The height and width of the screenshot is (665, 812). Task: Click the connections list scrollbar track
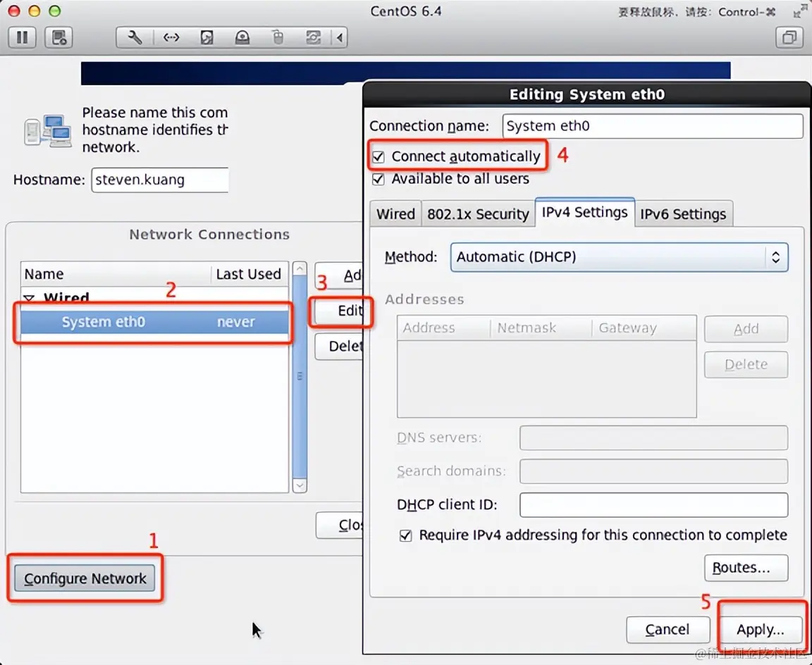(x=300, y=377)
